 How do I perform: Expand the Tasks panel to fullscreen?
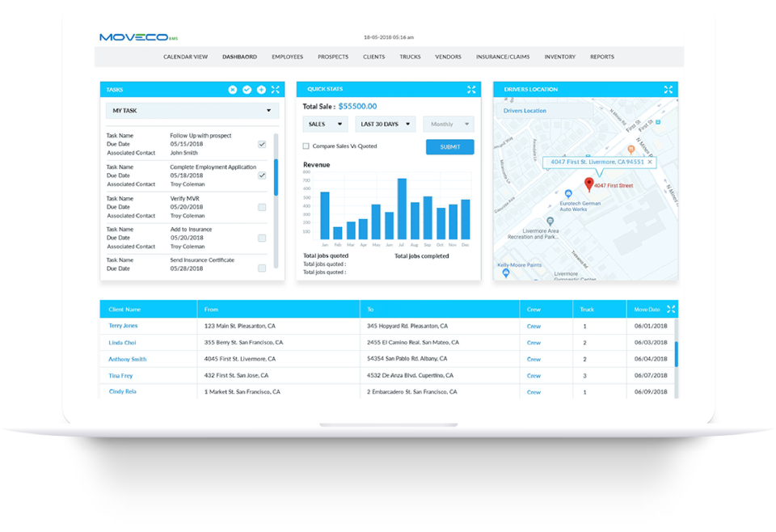(x=275, y=90)
